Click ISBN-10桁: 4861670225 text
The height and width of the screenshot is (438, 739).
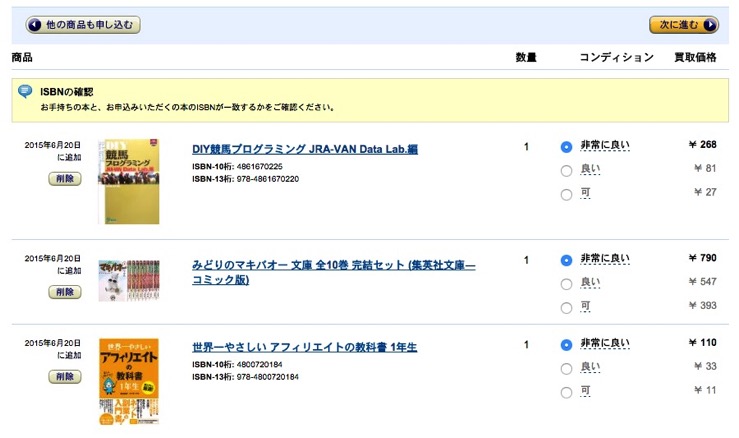[237, 166]
